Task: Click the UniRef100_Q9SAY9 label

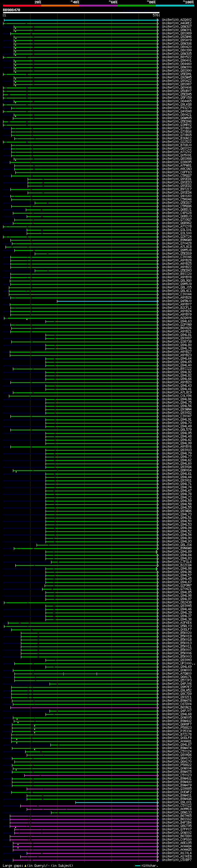Action: (x=177, y=40)
